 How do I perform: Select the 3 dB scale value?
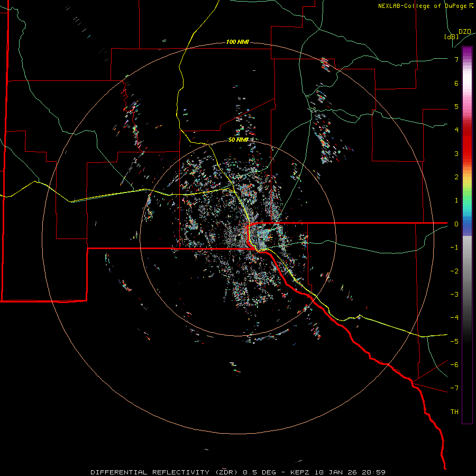click(456, 153)
